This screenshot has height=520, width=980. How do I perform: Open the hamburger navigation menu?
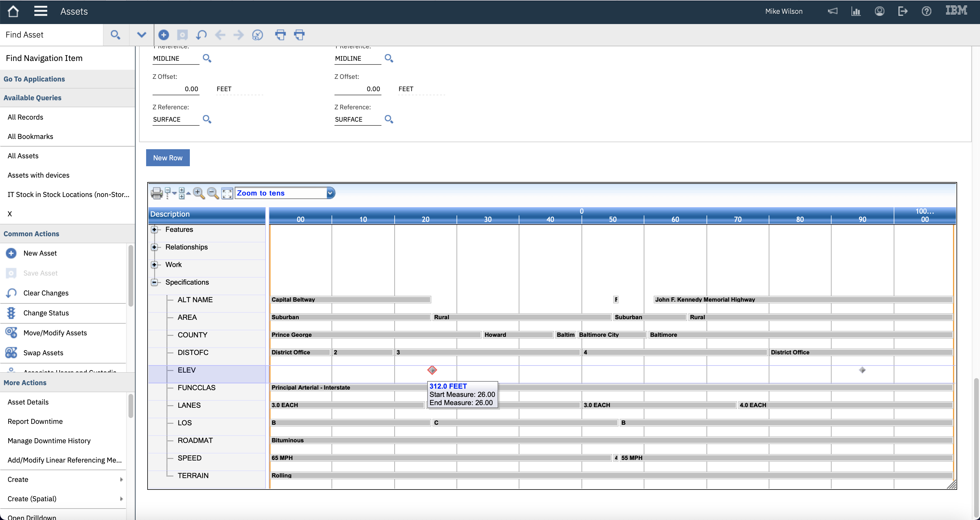(x=40, y=11)
